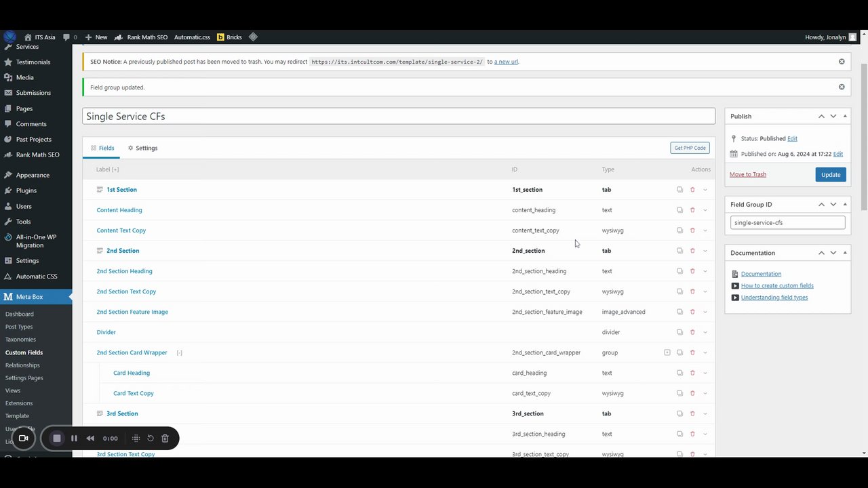Delete the Content Heading field
868x488 pixels.
[692, 210]
